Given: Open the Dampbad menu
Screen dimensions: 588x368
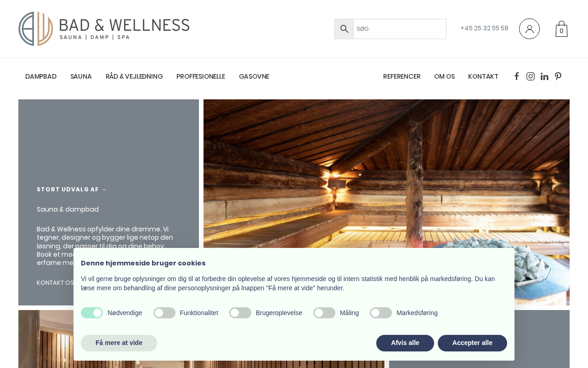Looking at the screenshot, I should 41,76.
